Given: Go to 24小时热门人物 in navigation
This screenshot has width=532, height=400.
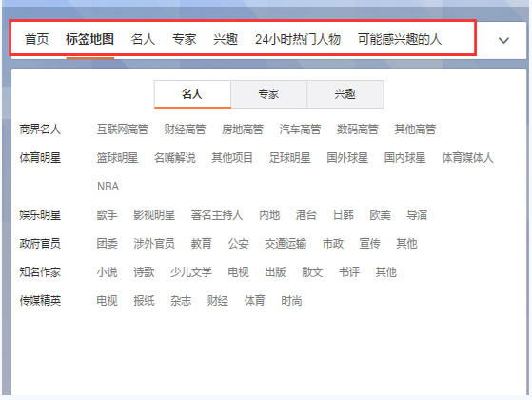Looking at the screenshot, I should pos(298,39).
